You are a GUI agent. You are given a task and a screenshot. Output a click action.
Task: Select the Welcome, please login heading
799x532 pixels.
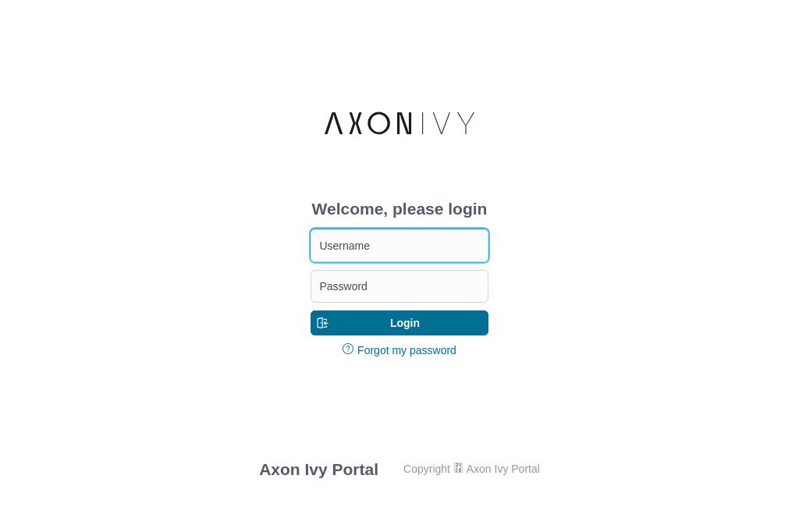point(399,208)
